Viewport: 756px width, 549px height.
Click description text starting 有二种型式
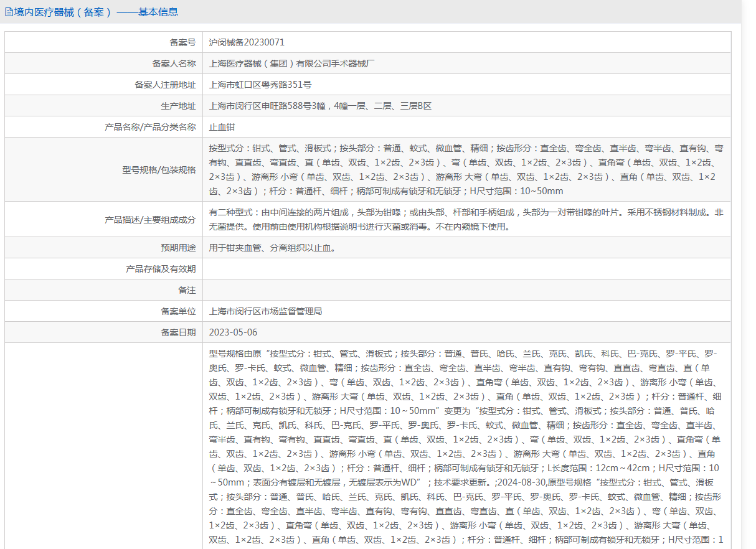[x=466, y=220]
